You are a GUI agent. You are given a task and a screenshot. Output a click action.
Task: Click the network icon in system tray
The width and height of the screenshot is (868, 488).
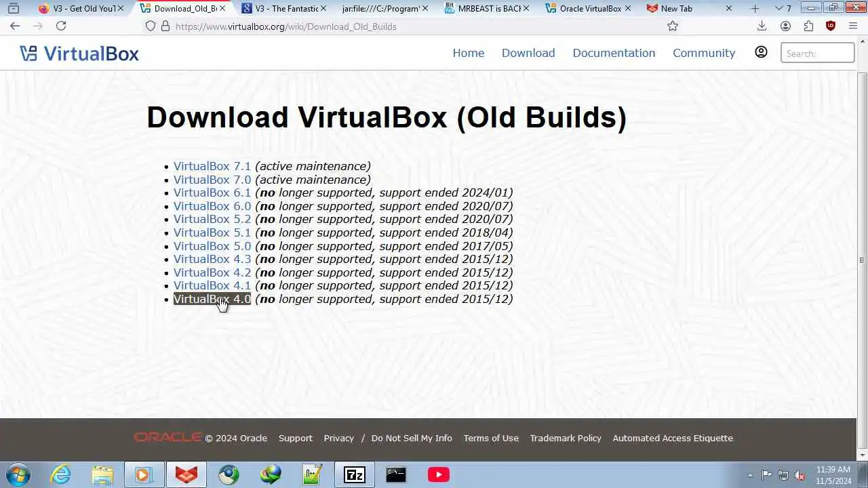783,475
